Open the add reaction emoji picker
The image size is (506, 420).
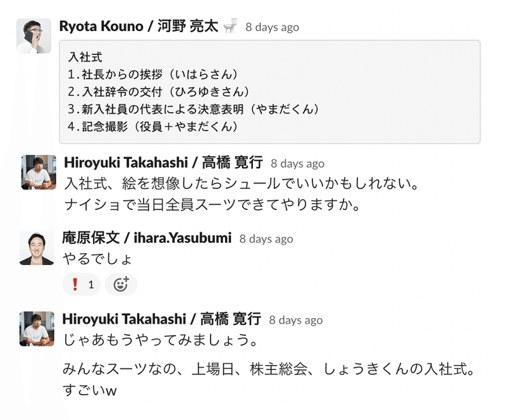(121, 285)
